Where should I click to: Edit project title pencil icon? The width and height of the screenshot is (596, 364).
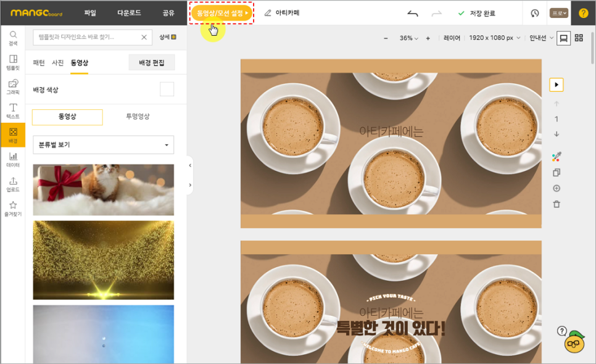[268, 13]
